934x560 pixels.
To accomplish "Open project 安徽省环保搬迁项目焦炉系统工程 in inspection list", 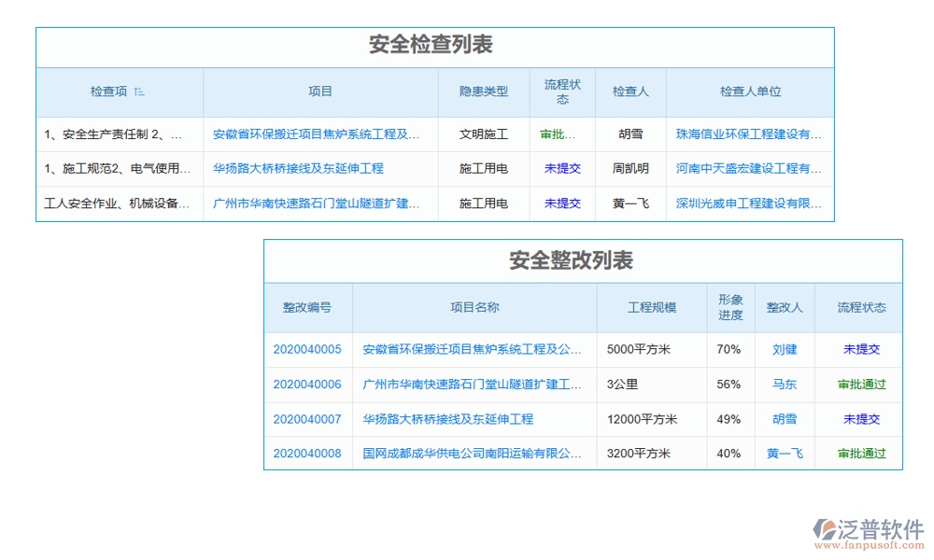I will 321,134.
